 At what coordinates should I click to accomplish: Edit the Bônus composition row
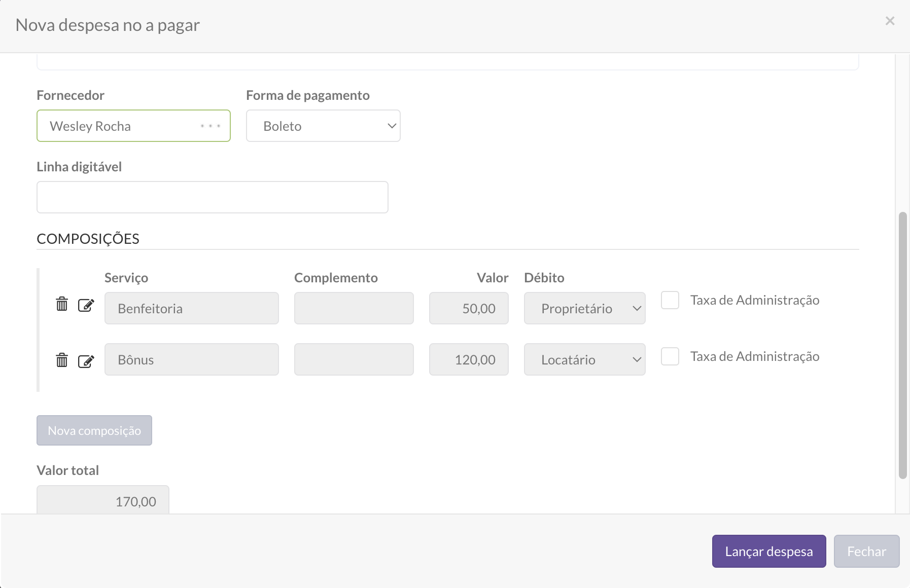point(86,361)
